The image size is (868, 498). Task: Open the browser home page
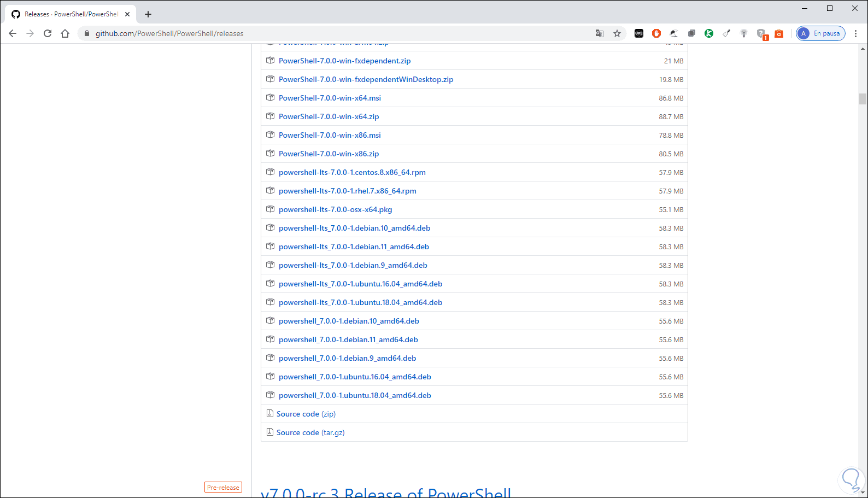pyautogui.click(x=65, y=33)
